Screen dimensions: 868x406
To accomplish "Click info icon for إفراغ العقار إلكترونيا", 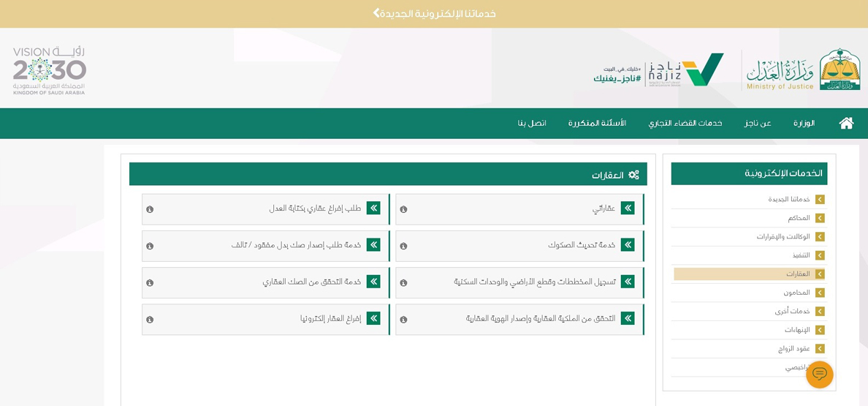I will [x=150, y=320].
